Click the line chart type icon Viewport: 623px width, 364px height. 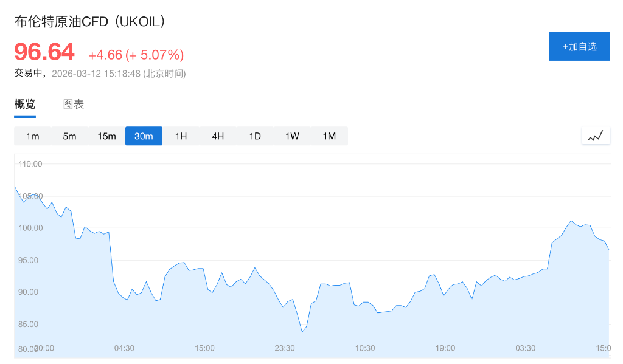click(596, 136)
